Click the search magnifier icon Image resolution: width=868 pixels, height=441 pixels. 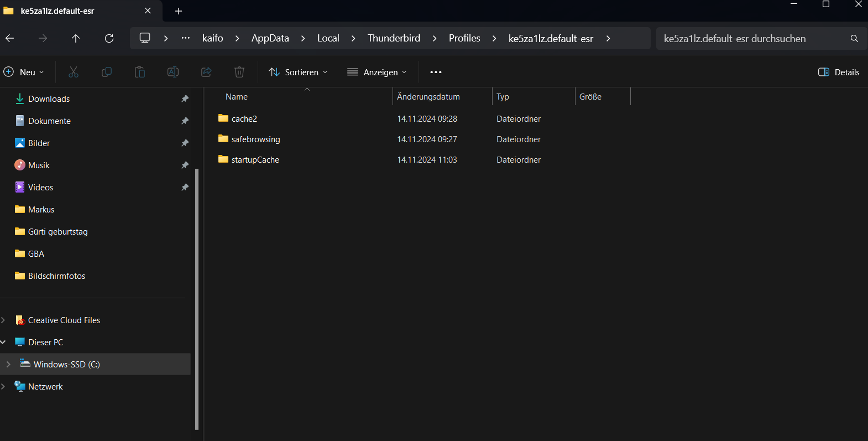coord(854,39)
